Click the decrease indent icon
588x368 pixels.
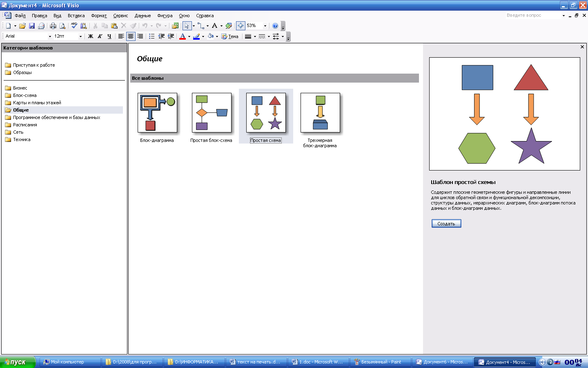click(161, 36)
